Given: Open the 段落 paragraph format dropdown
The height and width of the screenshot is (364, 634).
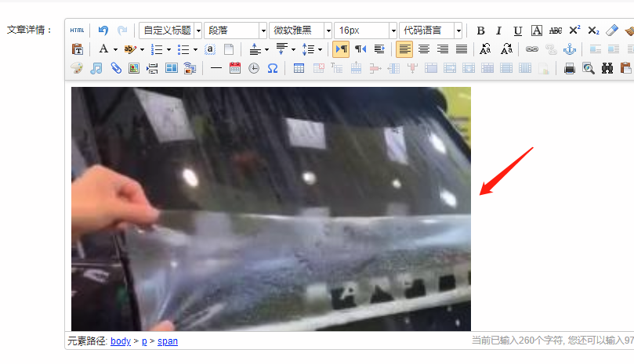Looking at the screenshot, I should [x=235, y=31].
